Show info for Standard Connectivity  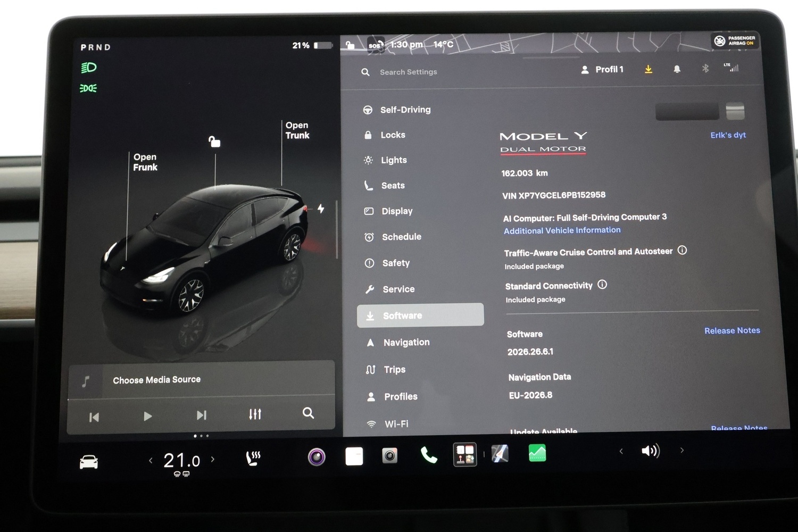coord(602,285)
